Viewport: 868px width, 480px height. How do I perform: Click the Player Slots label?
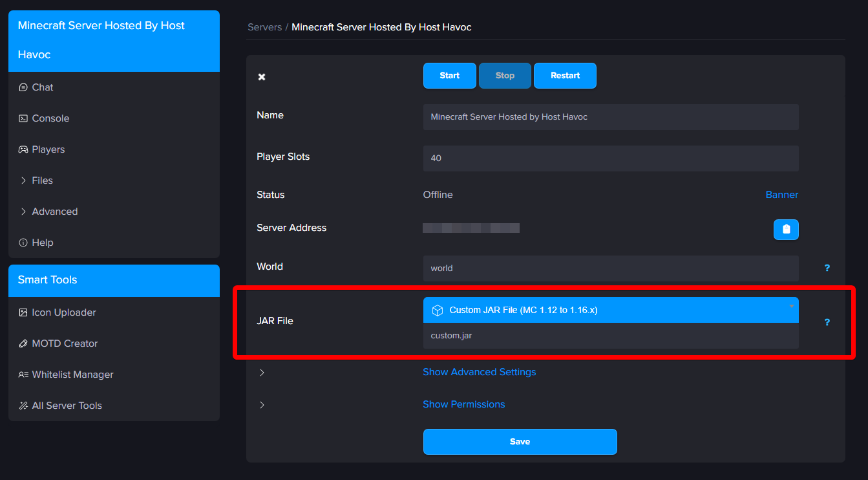coord(283,157)
